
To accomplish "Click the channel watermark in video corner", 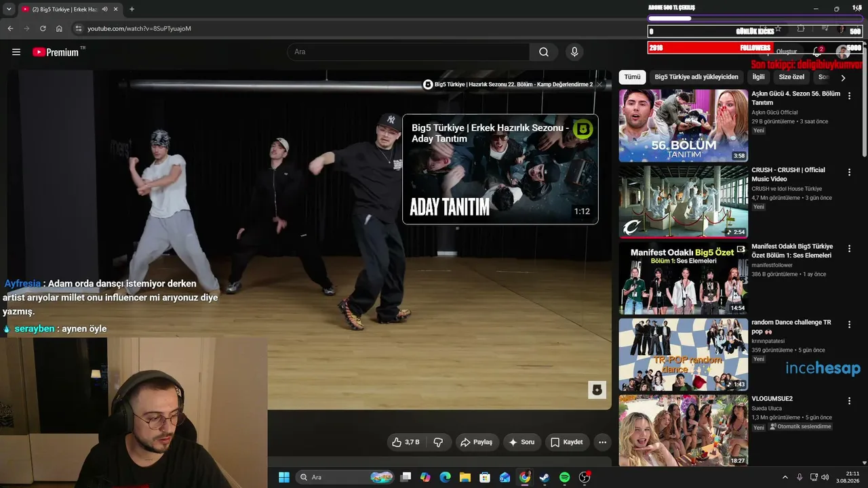I will (x=597, y=390).
